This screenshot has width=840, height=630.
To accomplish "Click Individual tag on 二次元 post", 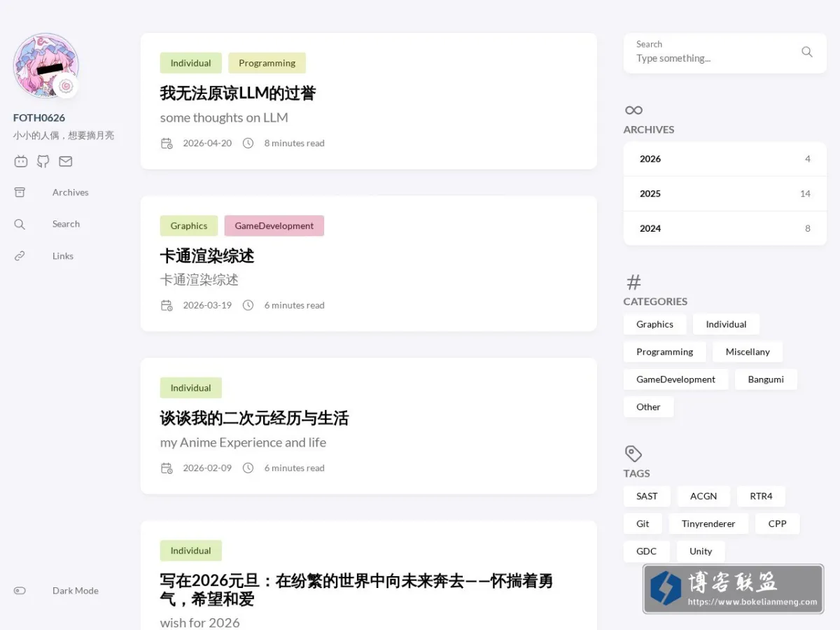I will (x=191, y=388).
